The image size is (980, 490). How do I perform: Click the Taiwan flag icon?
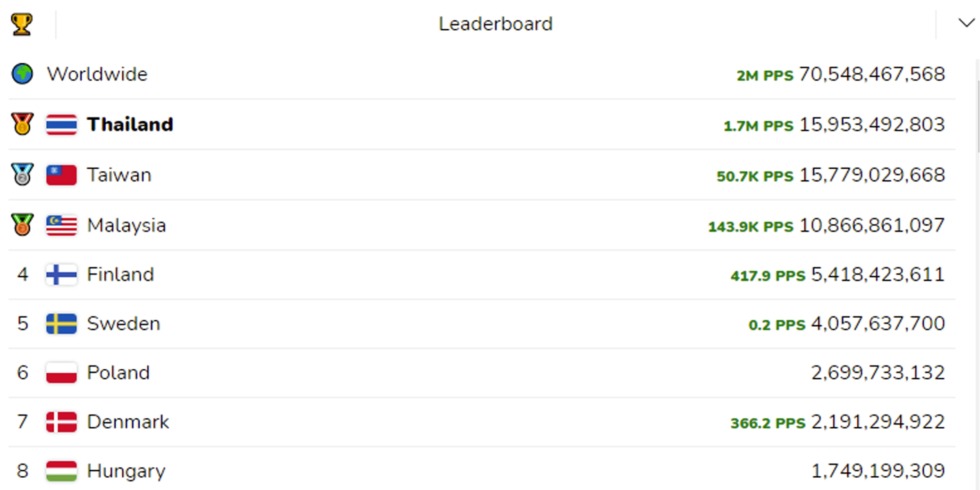pyautogui.click(x=61, y=175)
